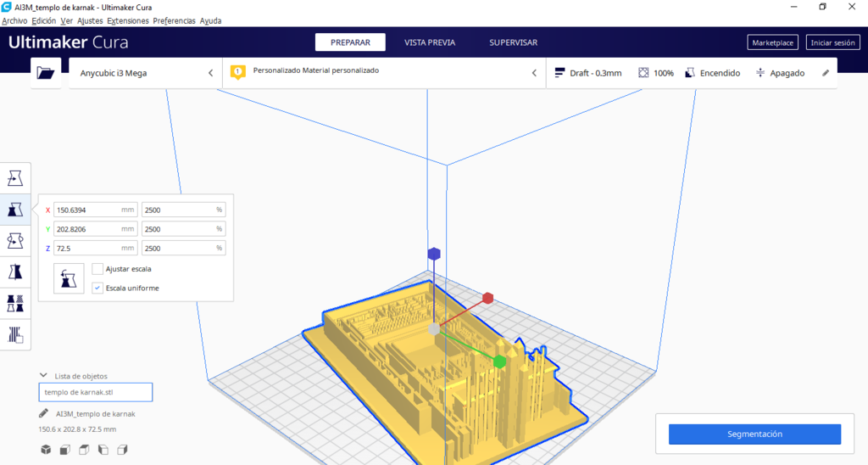The image size is (868, 465).
Task: Switch to left side view cube icon
Action: click(x=103, y=450)
